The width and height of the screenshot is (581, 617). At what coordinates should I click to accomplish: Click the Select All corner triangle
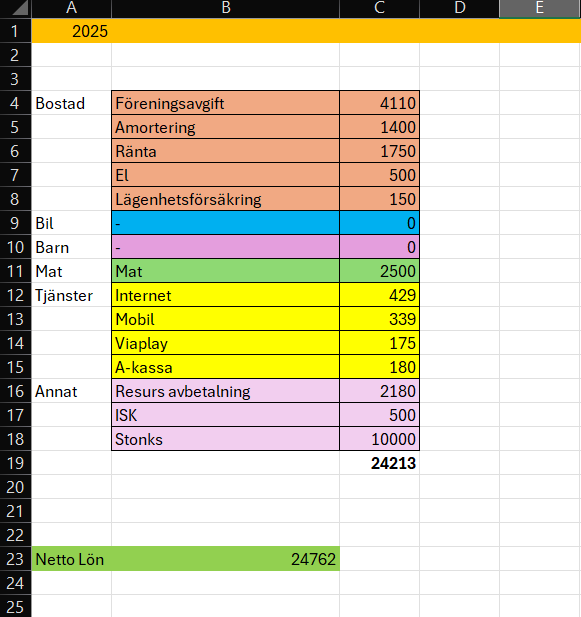pos(16,9)
